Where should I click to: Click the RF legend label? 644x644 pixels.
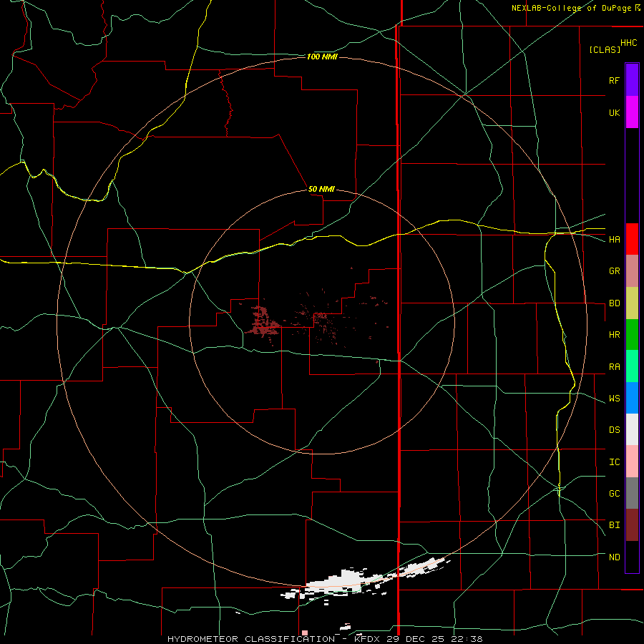coord(614,80)
